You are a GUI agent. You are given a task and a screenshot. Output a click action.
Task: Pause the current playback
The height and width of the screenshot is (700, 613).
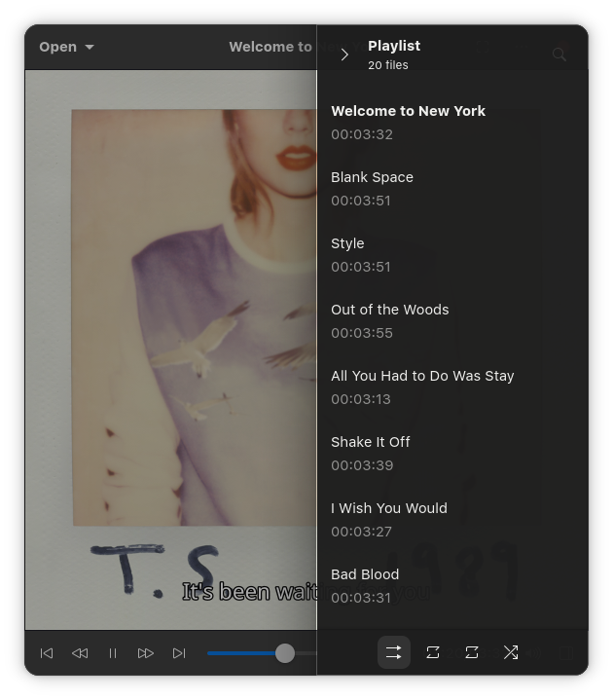(x=113, y=653)
